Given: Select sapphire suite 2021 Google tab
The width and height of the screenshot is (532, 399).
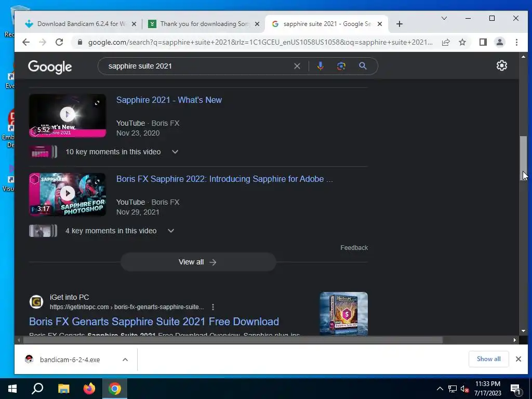Looking at the screenshot, I should 327,24.
